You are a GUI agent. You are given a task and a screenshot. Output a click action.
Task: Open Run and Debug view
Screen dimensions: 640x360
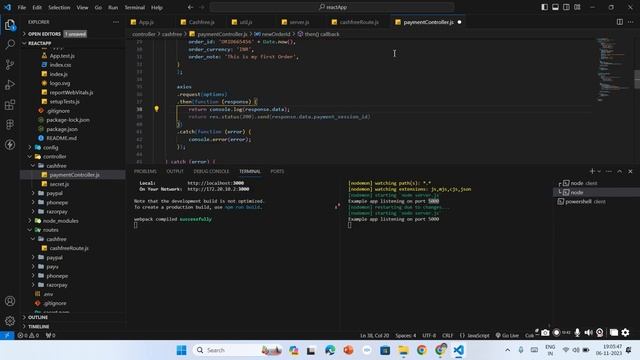10,84
